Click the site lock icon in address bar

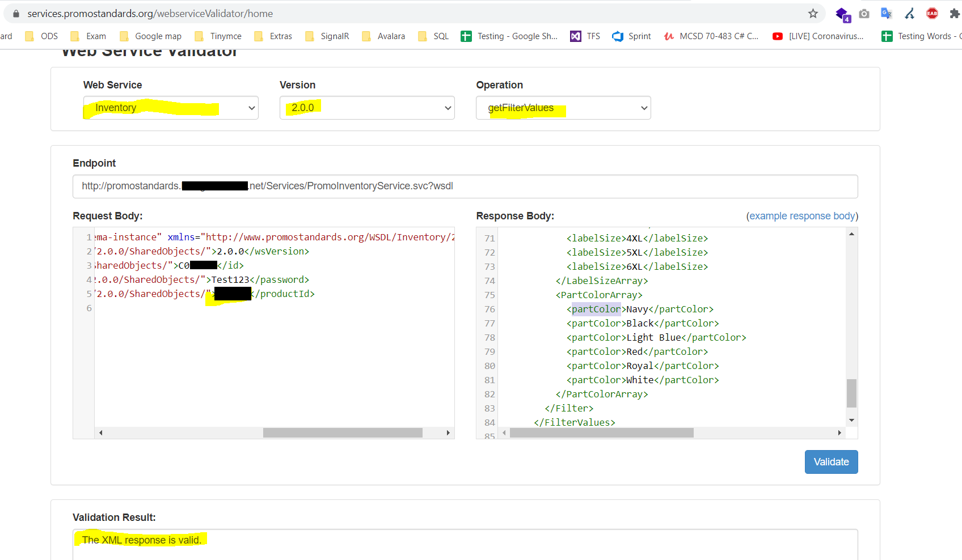(16, 14)
